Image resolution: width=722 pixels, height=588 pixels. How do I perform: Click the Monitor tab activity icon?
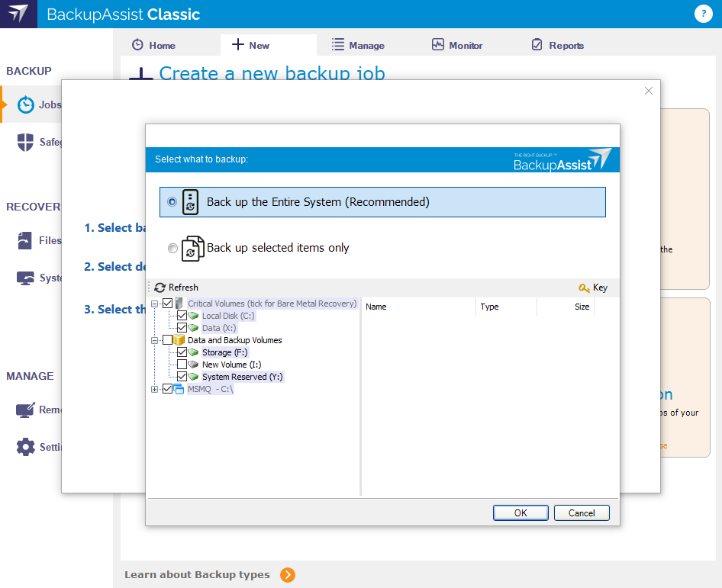438,45
